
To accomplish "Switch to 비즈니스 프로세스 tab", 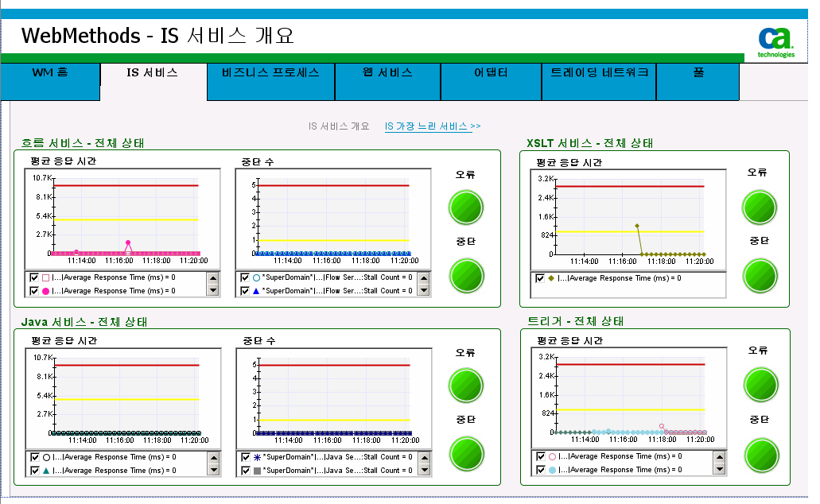I will pyautogui.click(x=271, y=82).
